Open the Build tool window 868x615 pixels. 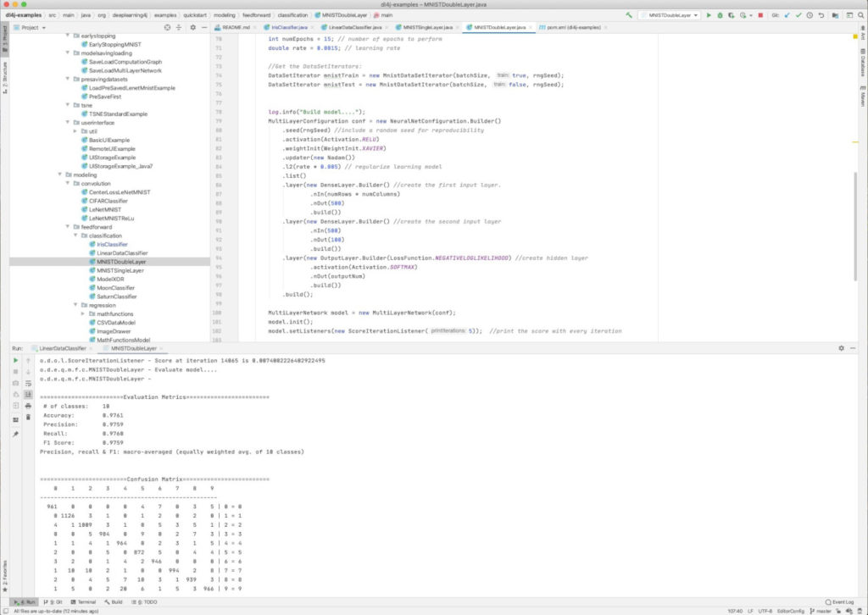[x=114, y=602]
